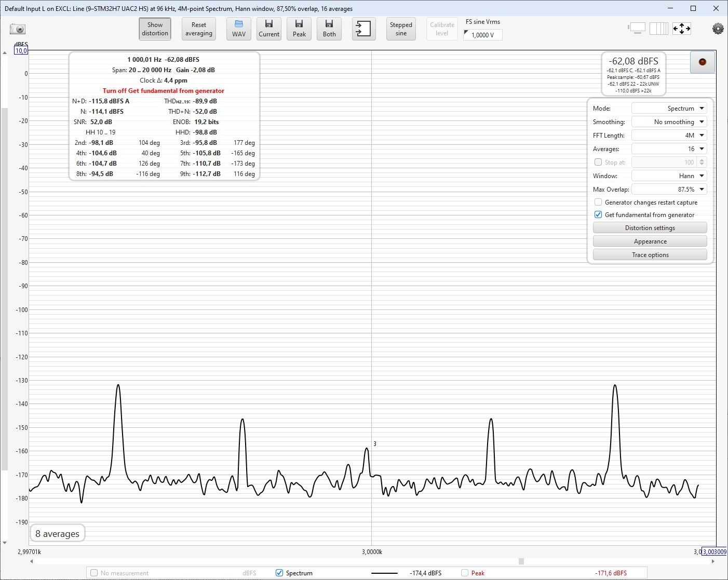Click the four-way arrows zoom icon

point(682,29)
